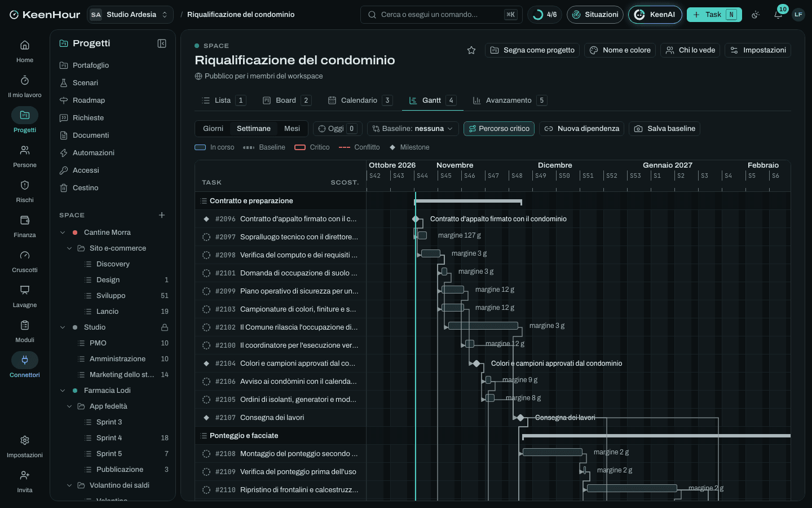812x508 pixels.
Task: Collapse the Progetti panel
Action: coord(162,43)
